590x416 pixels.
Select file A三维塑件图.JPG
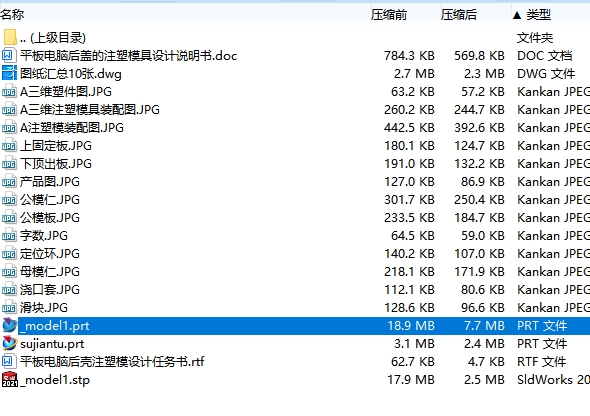tap(66, 91)
